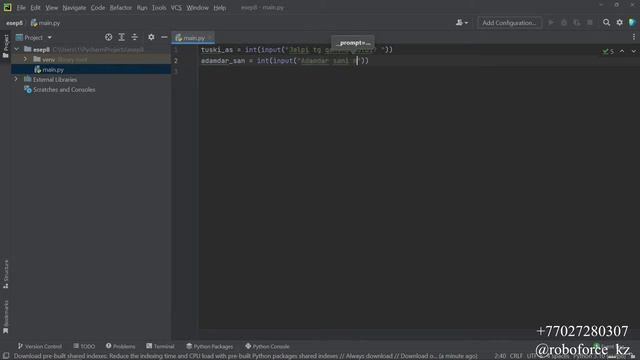Click the Add Configuration button

(x=509, y=23)
